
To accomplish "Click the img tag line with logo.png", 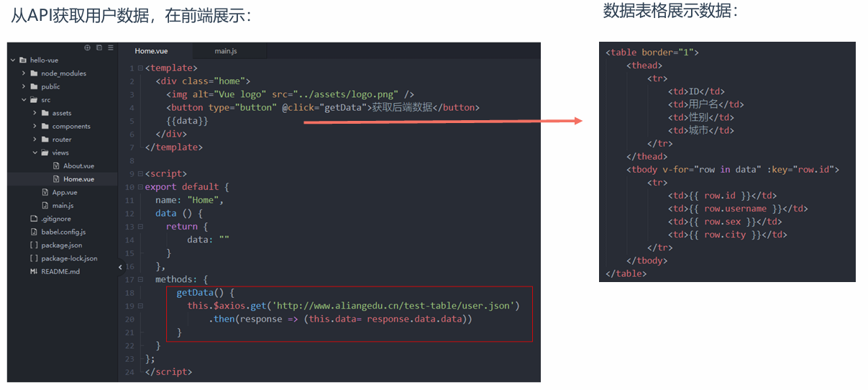I will pyautogui.click(x=290, y=94).
